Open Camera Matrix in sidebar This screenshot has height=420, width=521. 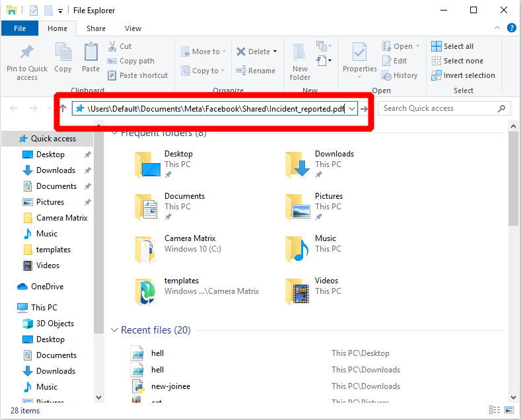click(55, 218)
